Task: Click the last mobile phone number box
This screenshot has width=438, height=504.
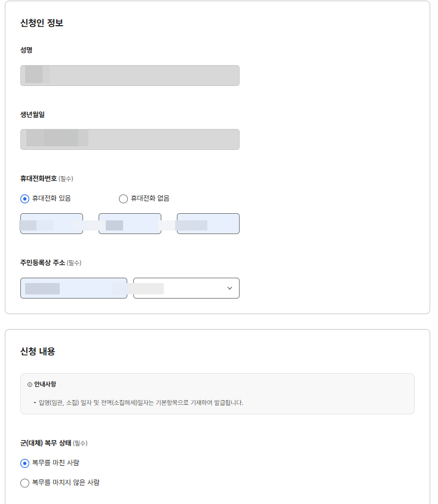Action: coord(208,223)
